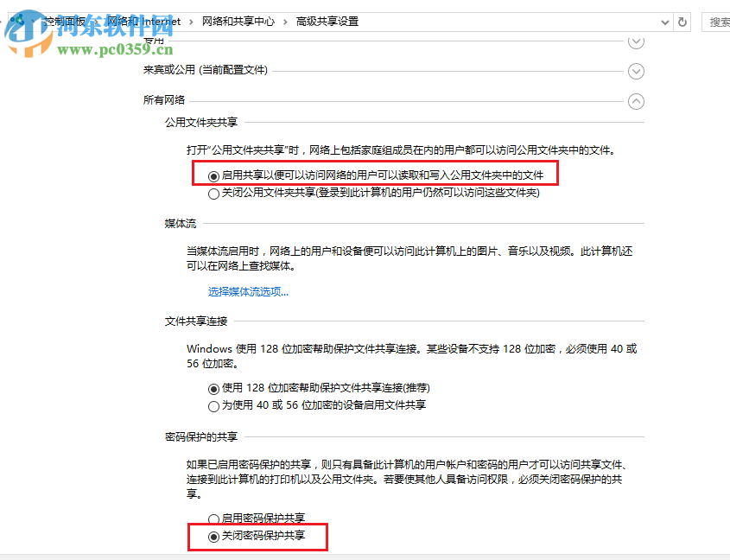Open 网络和Internet breadcrumb item
The height and width of the screenshot is (560, 730).
[x=143, y=22]
